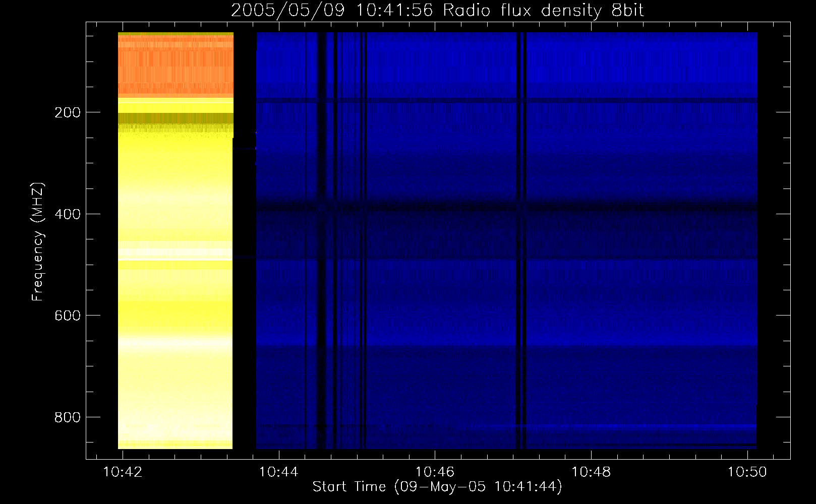Click the 10:46 time tick label

pos(435,472)
